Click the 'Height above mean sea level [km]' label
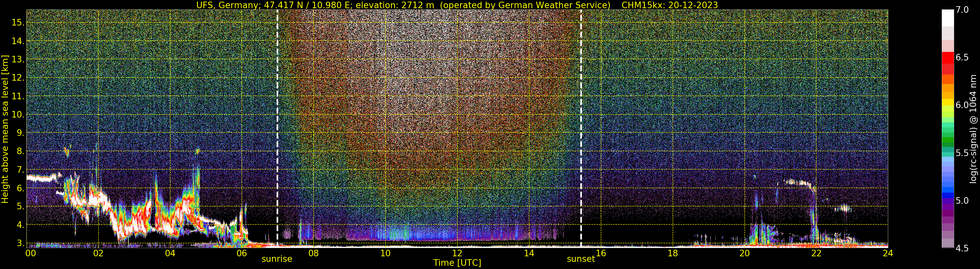The width and height of the screenshot is (980, 269). (x=5, y=129)
